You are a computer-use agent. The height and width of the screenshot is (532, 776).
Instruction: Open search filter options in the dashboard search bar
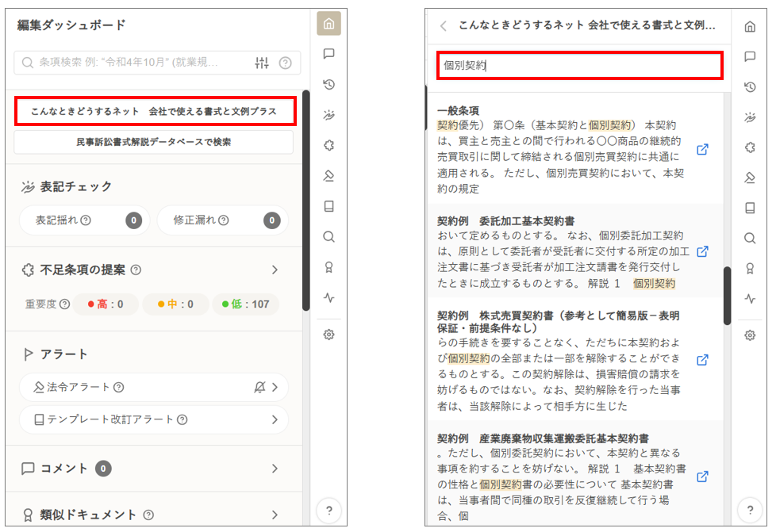[262, 63]
